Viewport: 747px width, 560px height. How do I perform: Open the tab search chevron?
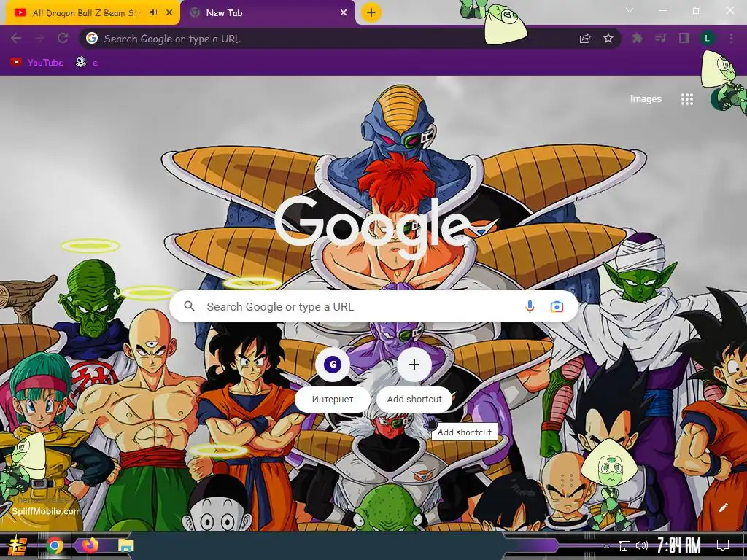click(x=630, y=10)
